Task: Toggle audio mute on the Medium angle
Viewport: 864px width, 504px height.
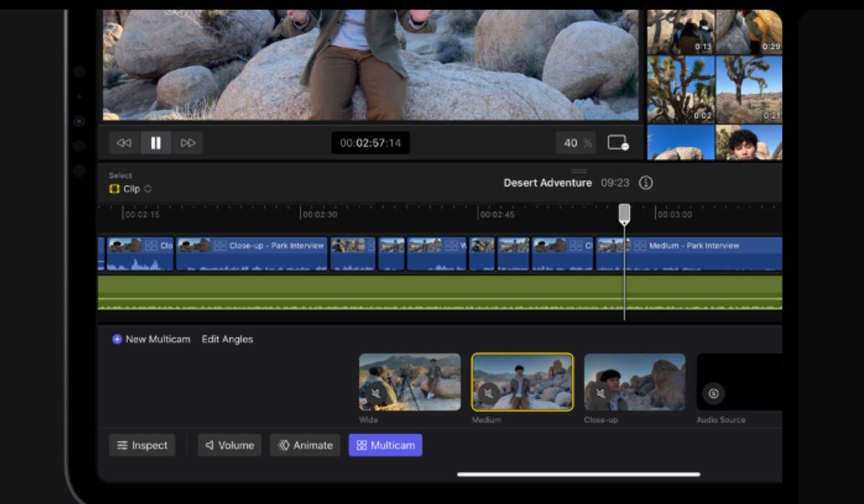Action: [488, 394]
